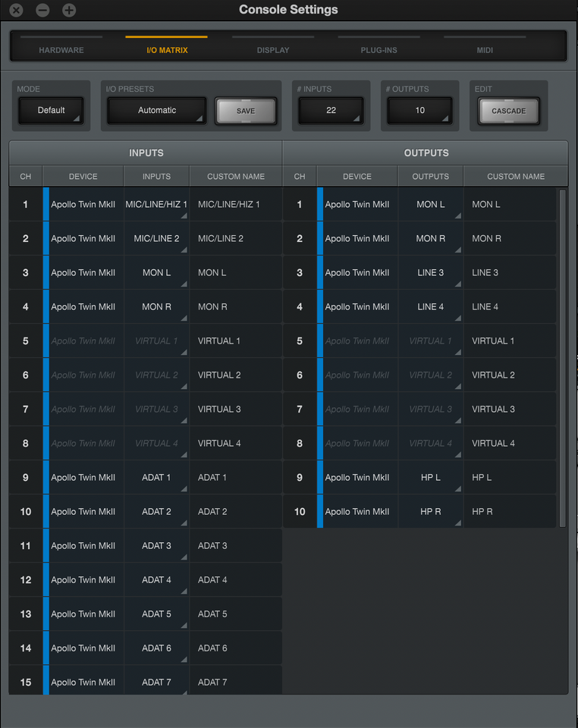This screenshot has width=578, height=728.
Task: Edit input custom name MIC/LINE/HIZ 1
Action: (x=236, y=204)
